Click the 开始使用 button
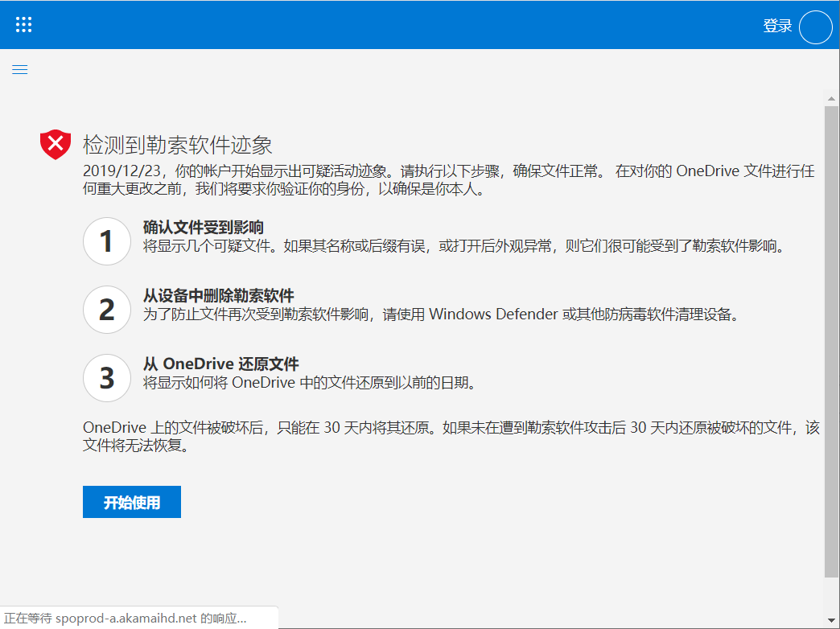The width and height of the screenshot is (840, 629). pos(132,502)
